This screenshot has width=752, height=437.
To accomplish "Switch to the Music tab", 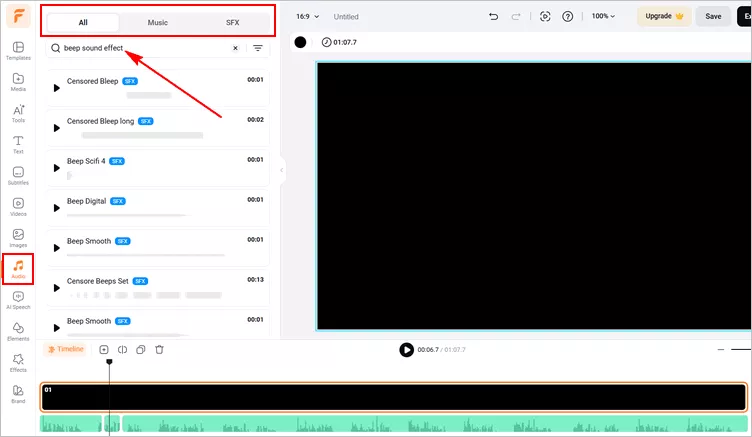I will point(158,23).
